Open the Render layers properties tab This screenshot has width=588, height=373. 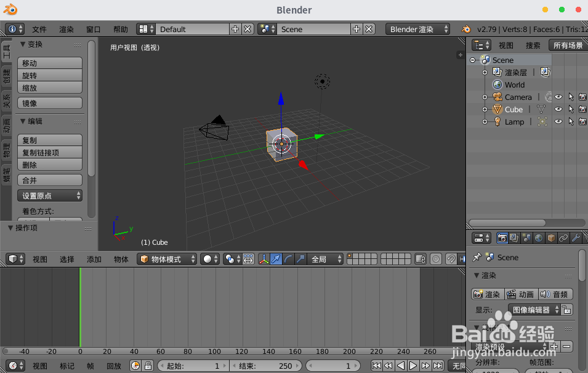514,238
